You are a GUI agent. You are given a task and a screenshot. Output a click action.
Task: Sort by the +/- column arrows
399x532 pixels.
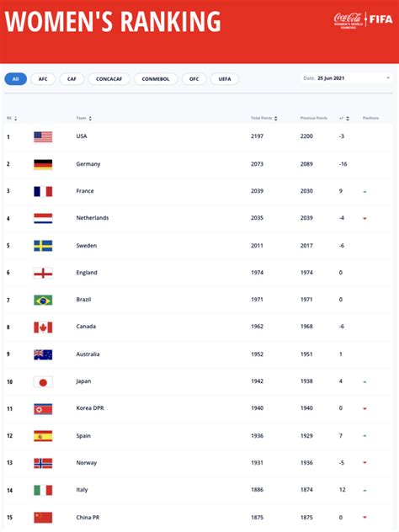pyautogui.click(x=348, y=119)
